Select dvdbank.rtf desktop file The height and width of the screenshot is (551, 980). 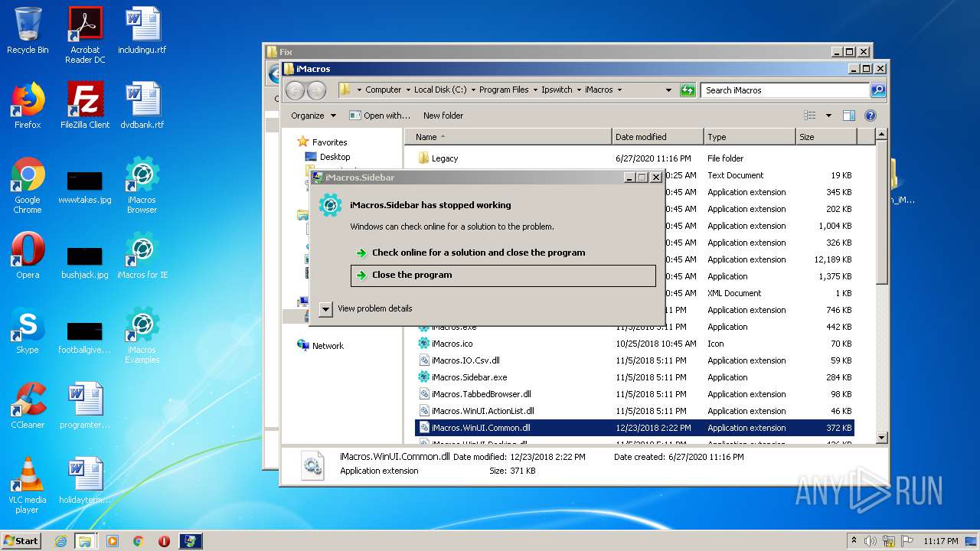[x=142, y=106]
